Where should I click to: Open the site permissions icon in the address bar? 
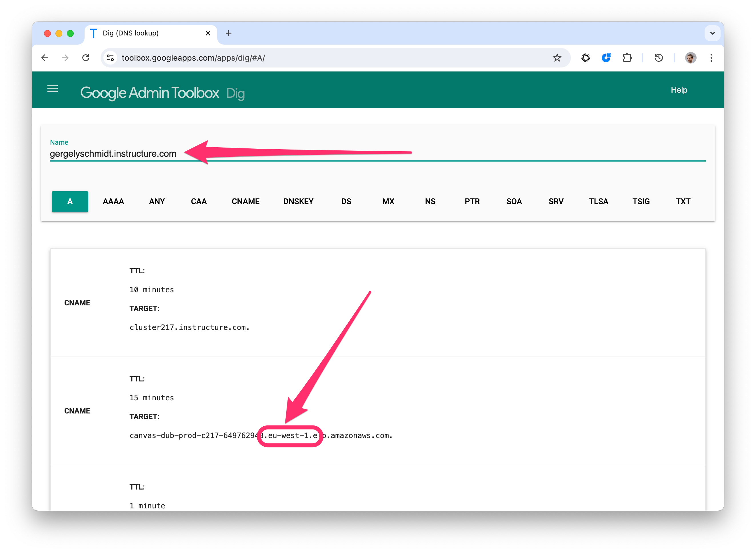click(110, 57)
